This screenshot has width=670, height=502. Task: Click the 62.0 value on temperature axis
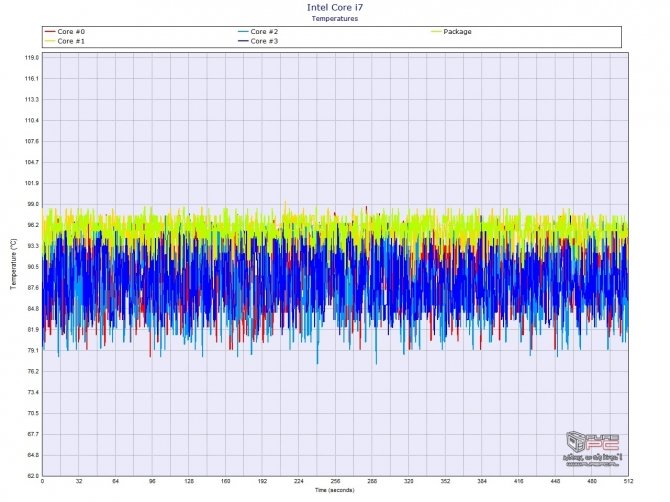[33, 476]
